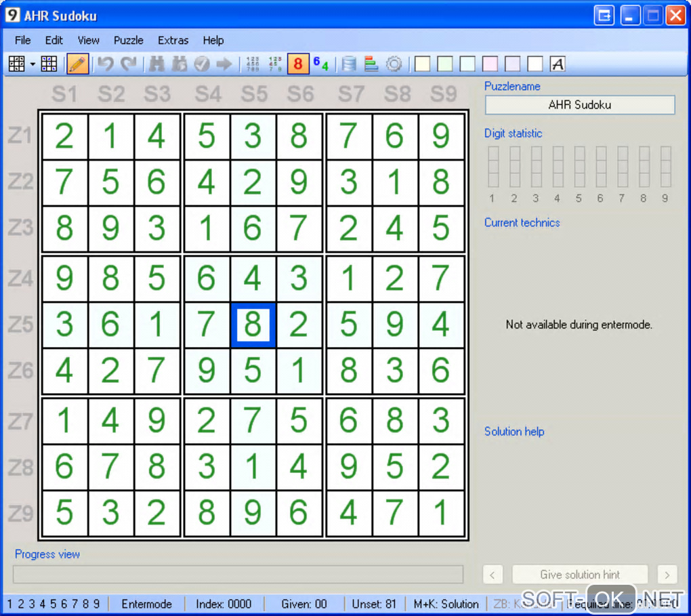
Task: Show all candidates 123456789 icon
Action: (253, 64)
